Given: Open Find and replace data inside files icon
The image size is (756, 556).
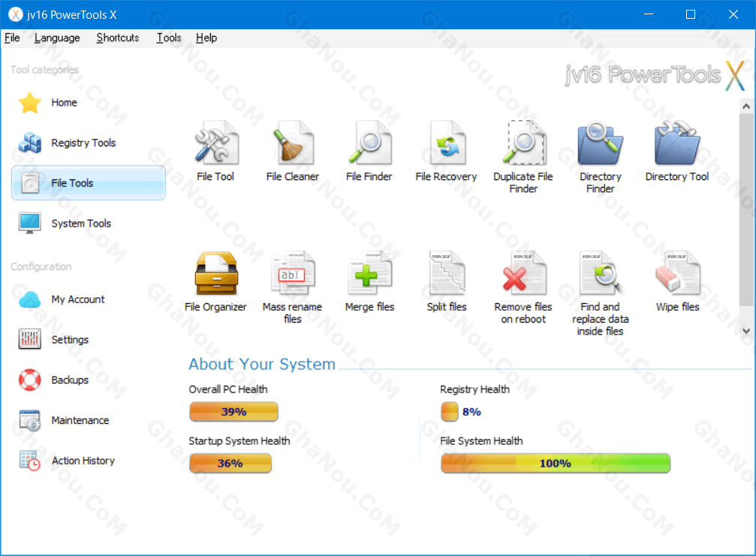Looking at the screenshot, I should click(601, 273).
